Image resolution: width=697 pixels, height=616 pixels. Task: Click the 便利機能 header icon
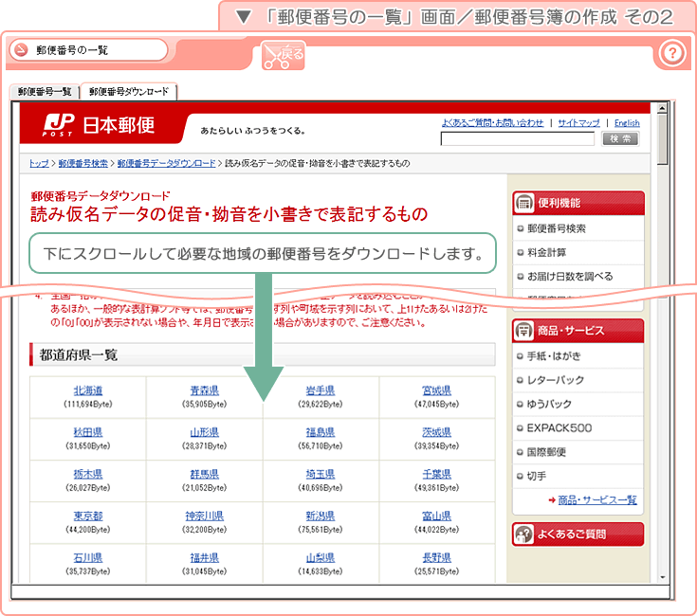click(523, 202)
